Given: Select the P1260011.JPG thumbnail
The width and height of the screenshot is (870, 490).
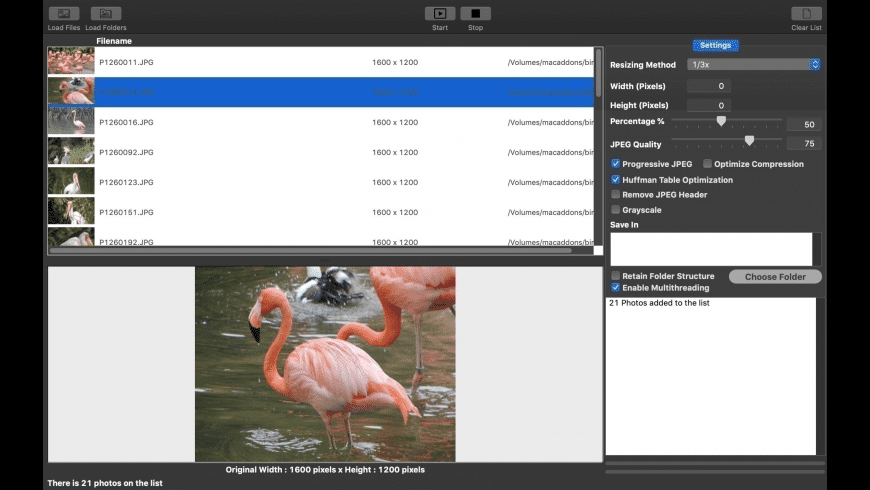Looking at the screenshot, I should coord(71,61).
